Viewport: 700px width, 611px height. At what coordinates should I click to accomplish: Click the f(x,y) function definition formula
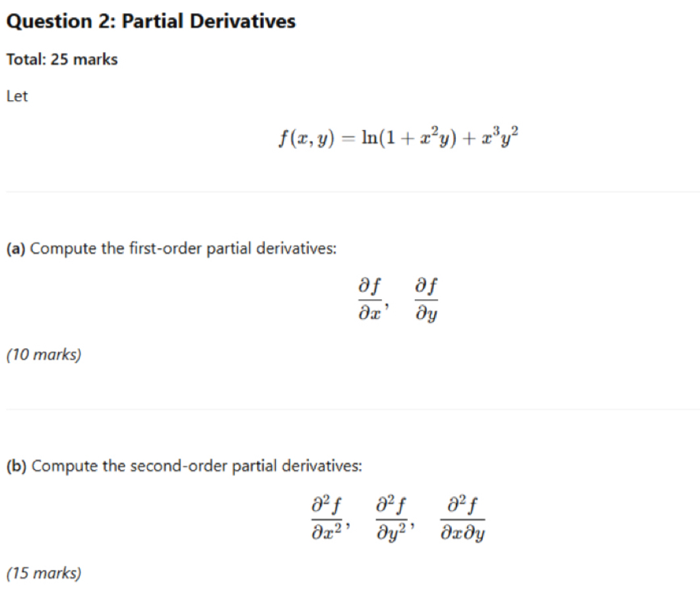click(398, 137)
